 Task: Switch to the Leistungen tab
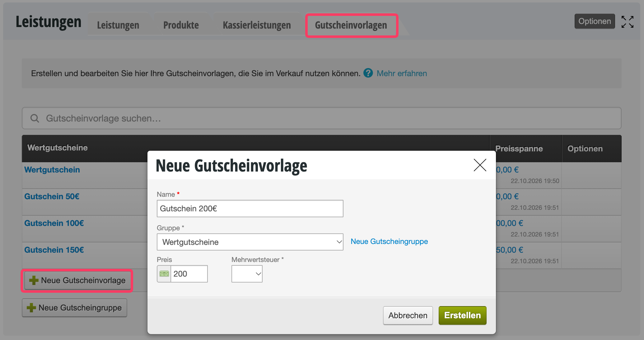118,25
